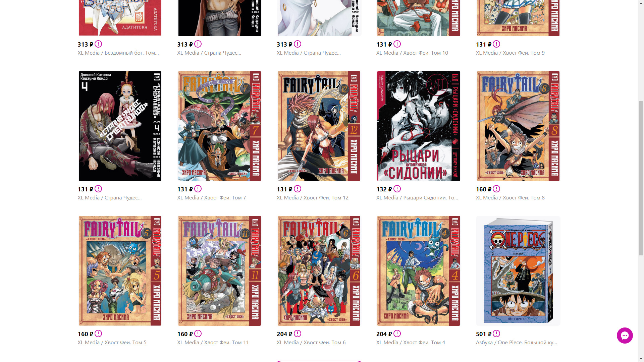644x362 pixels.
Task: Open the chat support bubble icon
Action: pyautogui.click(x=625, y=336)
